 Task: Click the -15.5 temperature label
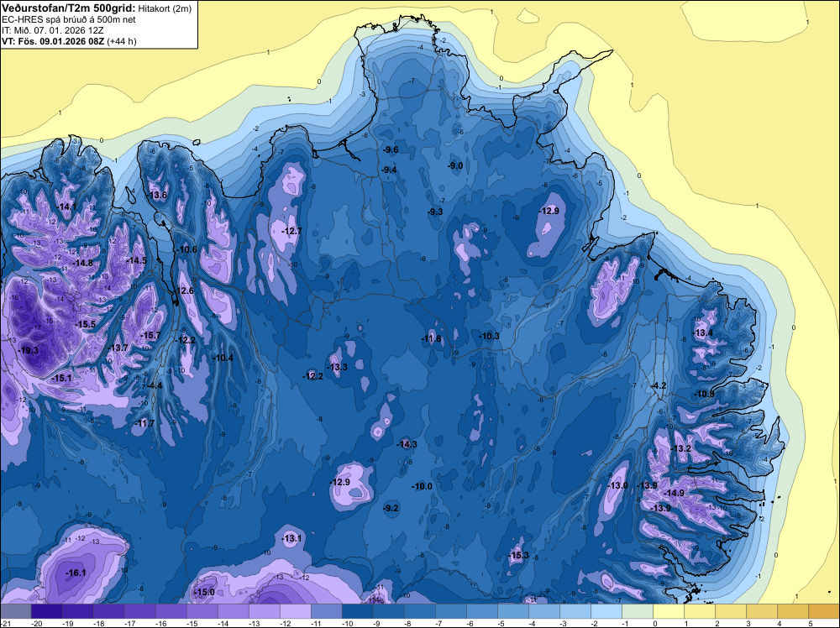85,324
